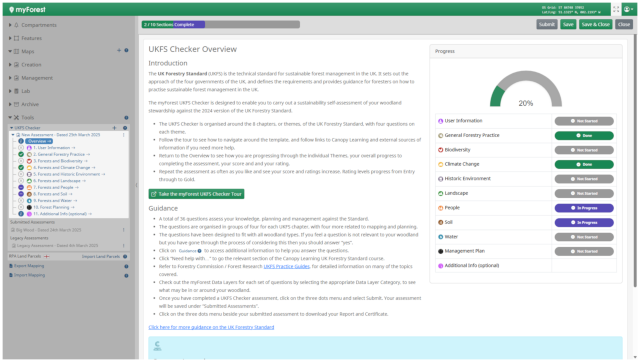Click the fullscreen expand icon in header
640x362 pixels.
616,9
